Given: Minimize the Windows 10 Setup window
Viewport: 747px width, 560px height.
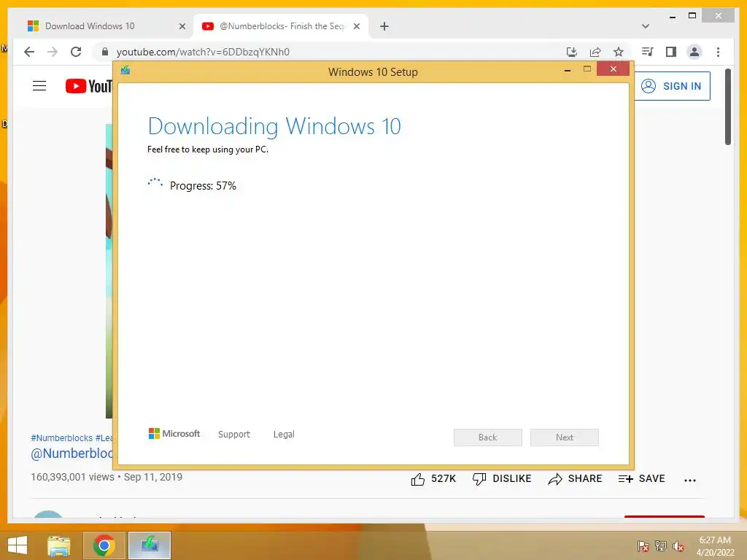Looking at the screenshot, I should pyautogui.click(x=568, y=70).
